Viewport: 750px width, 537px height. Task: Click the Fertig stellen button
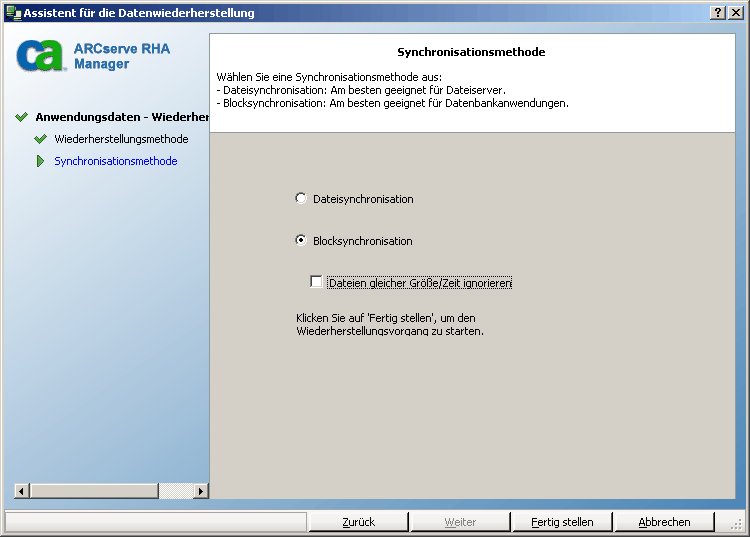coord(562,522)
